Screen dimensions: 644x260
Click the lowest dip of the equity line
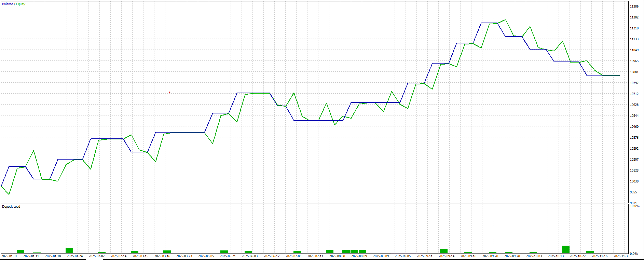point(9,194)
